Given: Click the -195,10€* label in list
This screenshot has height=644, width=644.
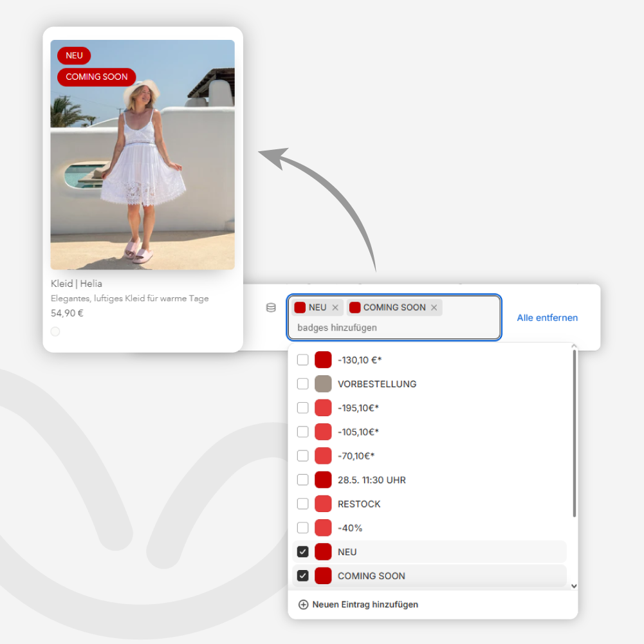Looking at the screenshot, I should [358, 409].
